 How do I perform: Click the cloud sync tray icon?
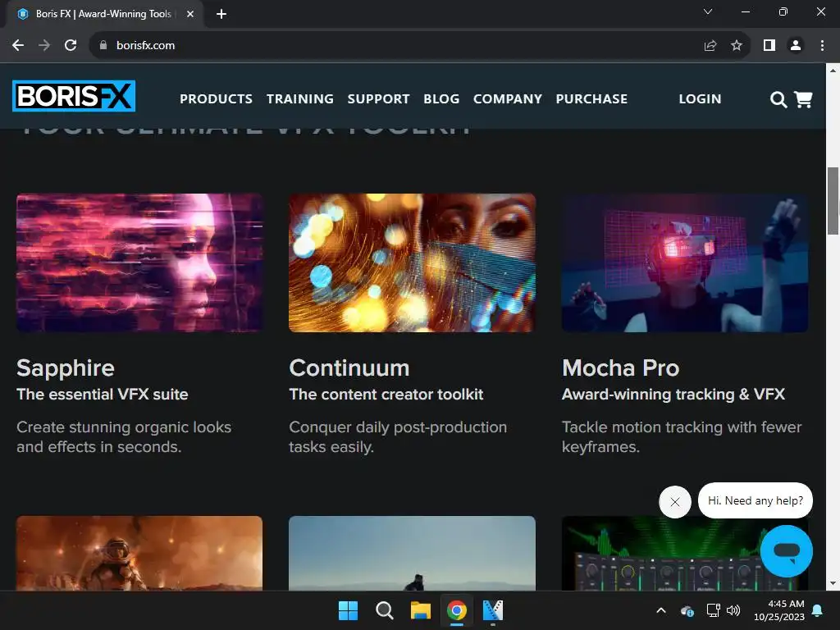pyautogui.click(x=687, y=610)
